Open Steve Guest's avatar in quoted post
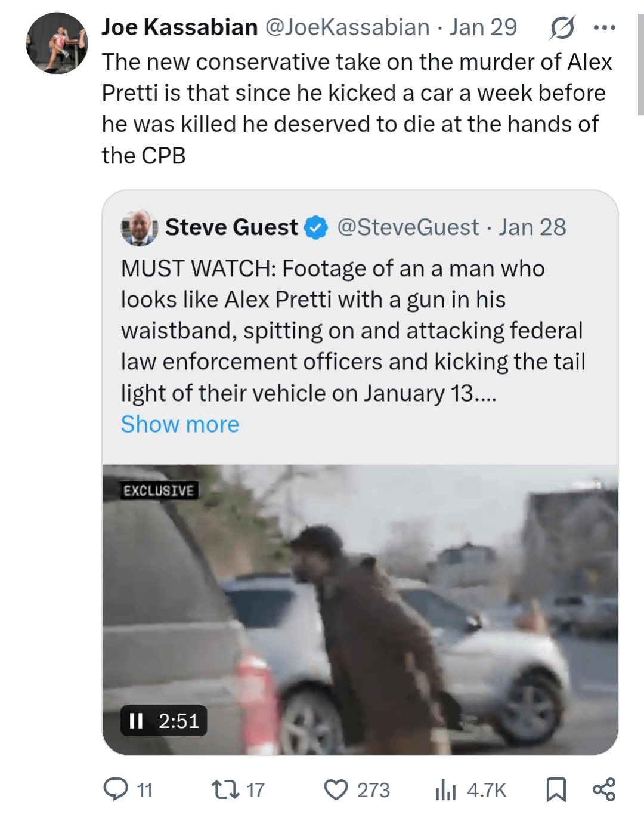 click(x=140, y=227)
